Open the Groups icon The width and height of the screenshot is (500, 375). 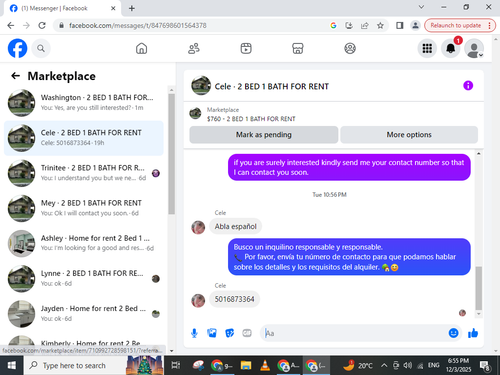click(x=350, y=49)
